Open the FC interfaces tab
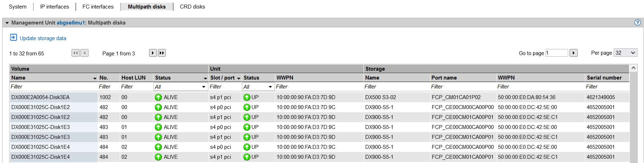 point(98,7)
